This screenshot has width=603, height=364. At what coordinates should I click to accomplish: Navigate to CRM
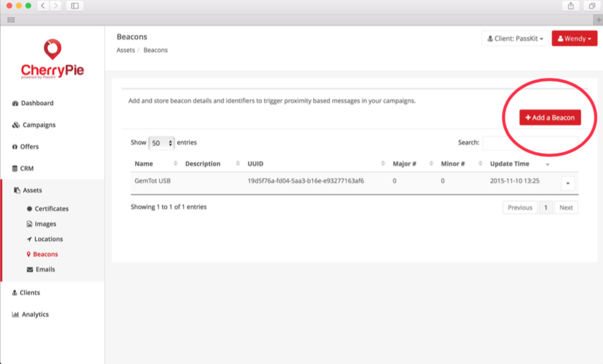27,168
